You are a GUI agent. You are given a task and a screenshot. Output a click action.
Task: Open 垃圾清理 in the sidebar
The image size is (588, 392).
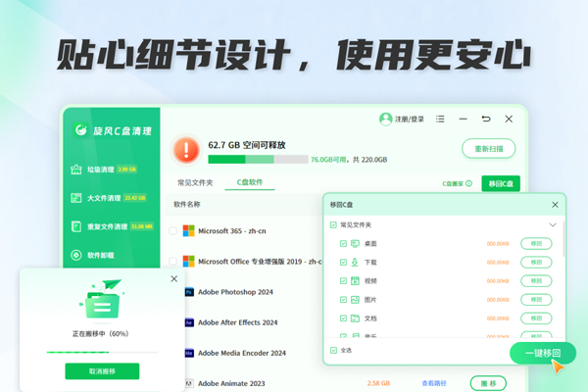[103, 170]
